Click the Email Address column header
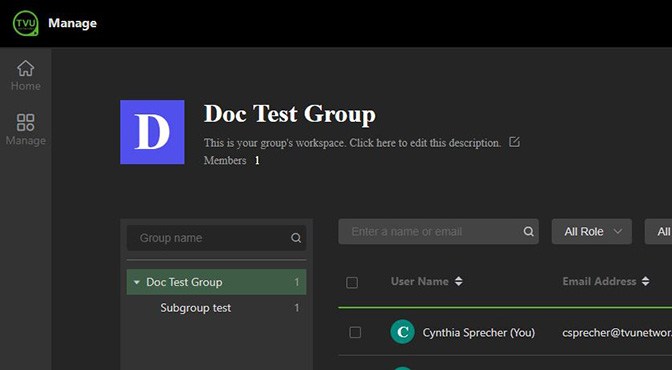Viewport: 672px width, 370px height. point(599,281)
